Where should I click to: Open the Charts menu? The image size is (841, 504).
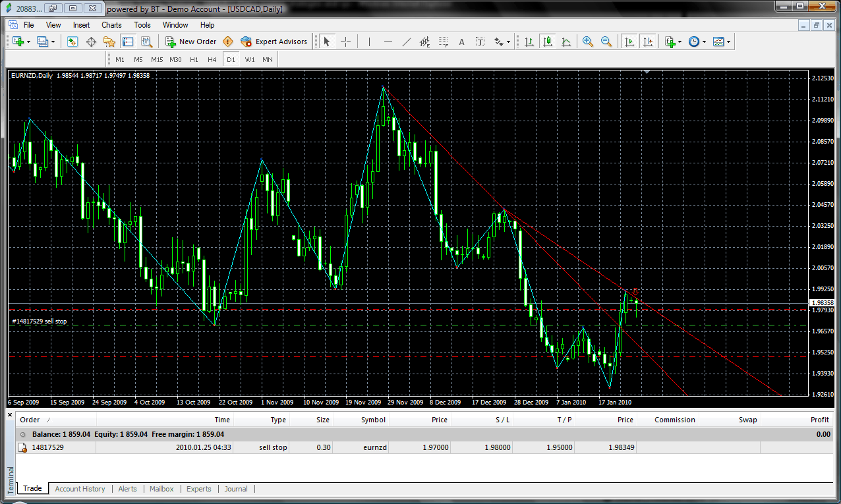click(x=111, y=25)
